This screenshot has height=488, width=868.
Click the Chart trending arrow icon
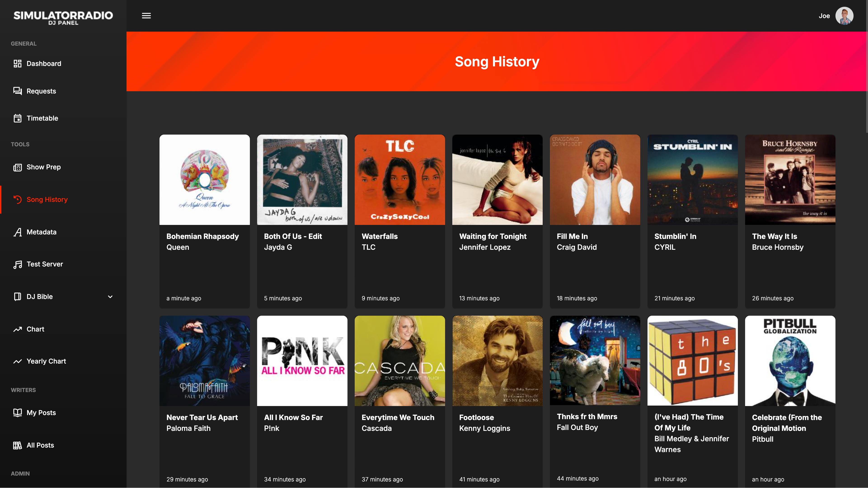18,329
